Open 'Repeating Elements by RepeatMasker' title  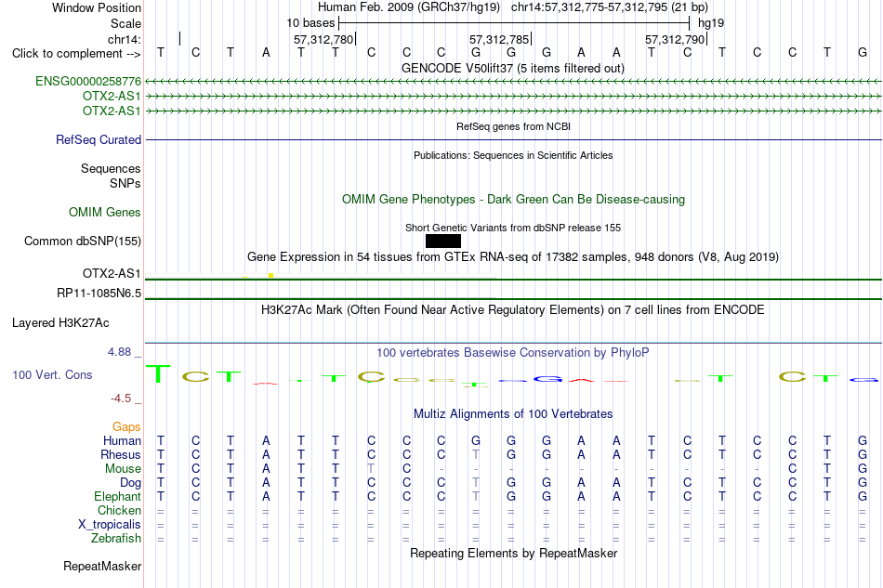point(514,553)
